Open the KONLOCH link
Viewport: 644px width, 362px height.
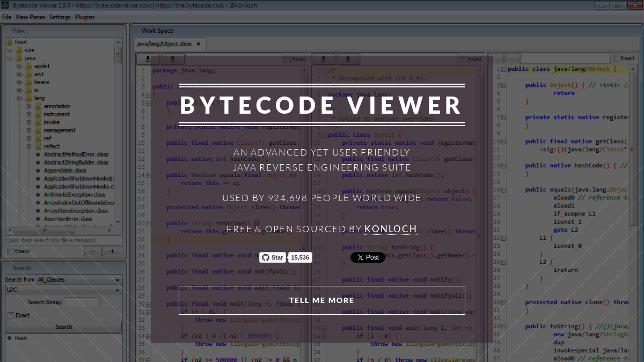coord(391,229)
